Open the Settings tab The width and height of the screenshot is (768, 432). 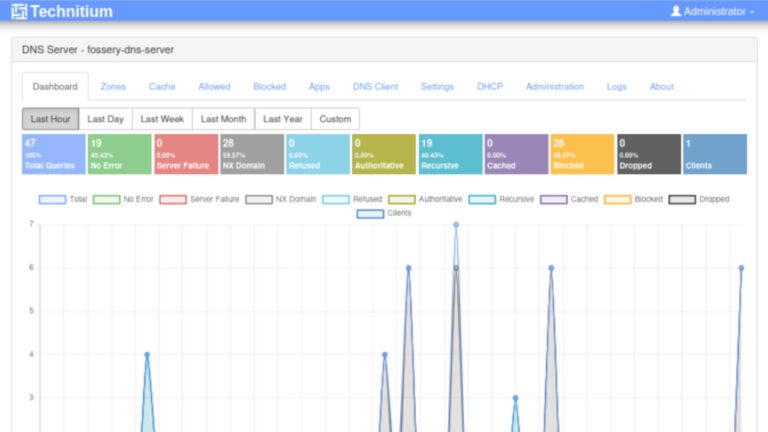point(437,87)
